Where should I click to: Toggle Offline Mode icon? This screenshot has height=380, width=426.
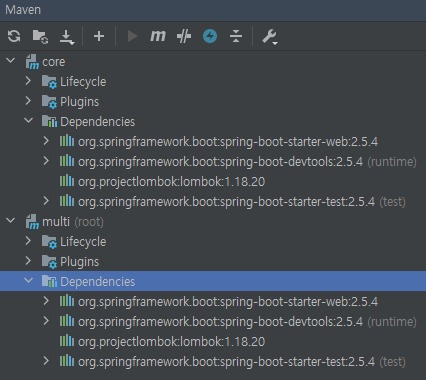(184, 36)
